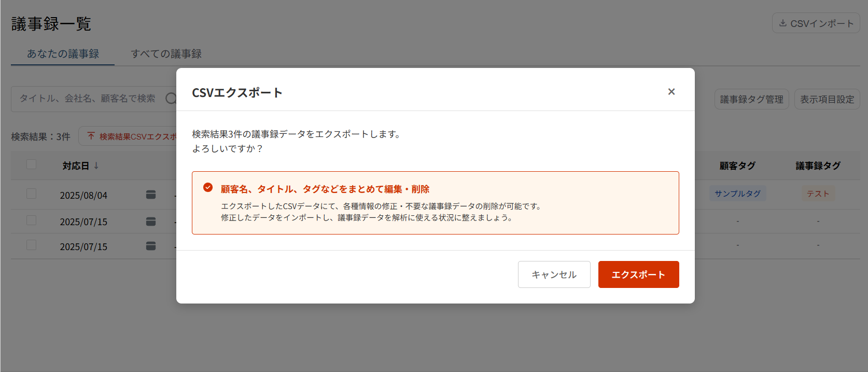Sort by 対応日 using the arrow
This screenshot has height=372, width=868.
(96, 166)
